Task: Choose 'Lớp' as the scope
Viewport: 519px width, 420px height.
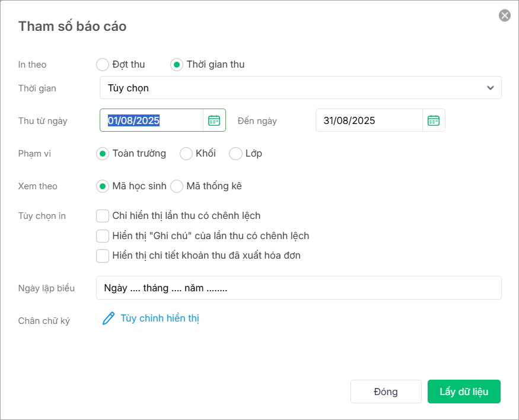Action: (235, 154)
